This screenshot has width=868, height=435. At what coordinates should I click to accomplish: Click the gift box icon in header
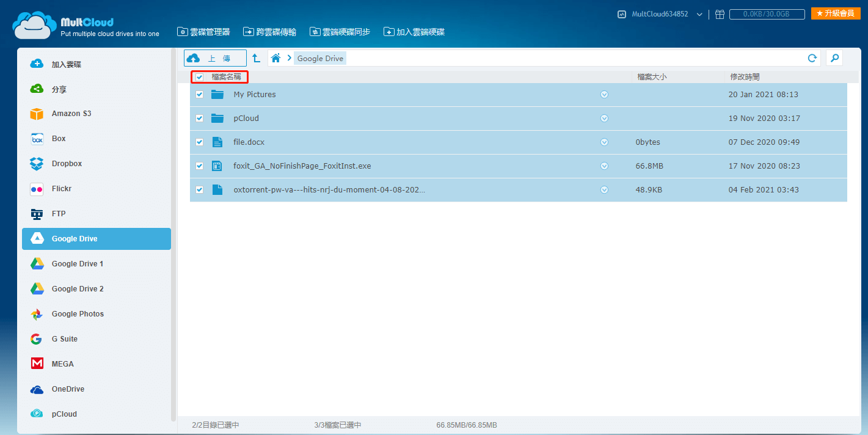click(x=720, y=14)
